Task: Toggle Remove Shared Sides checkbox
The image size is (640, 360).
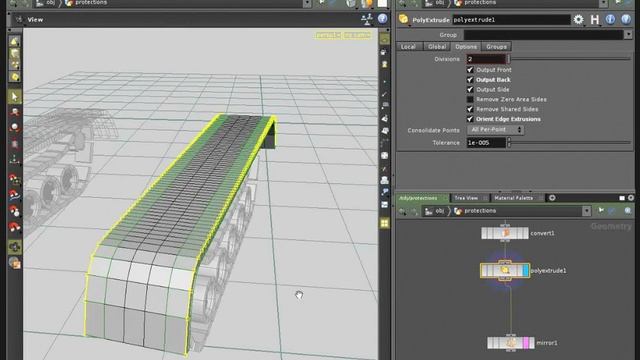Action: (470, 109)
